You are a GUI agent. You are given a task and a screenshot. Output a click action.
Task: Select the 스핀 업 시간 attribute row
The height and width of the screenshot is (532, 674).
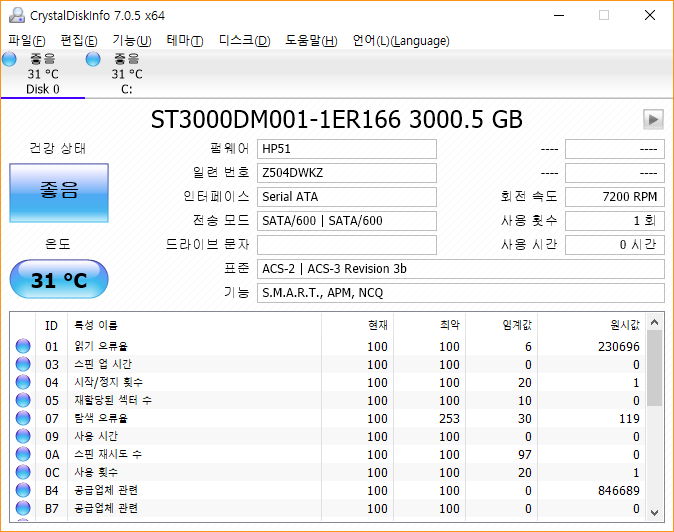(328, 364)
